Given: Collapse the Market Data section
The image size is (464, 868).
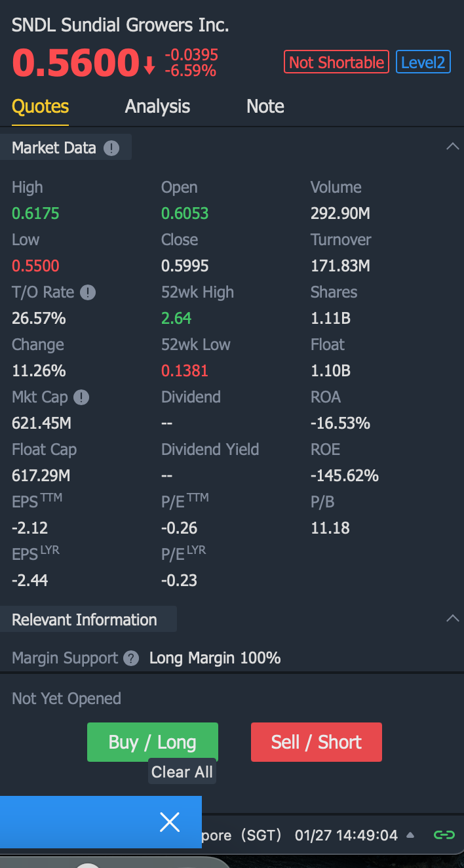Looking at the screenshot, I should tap(452, 146).
